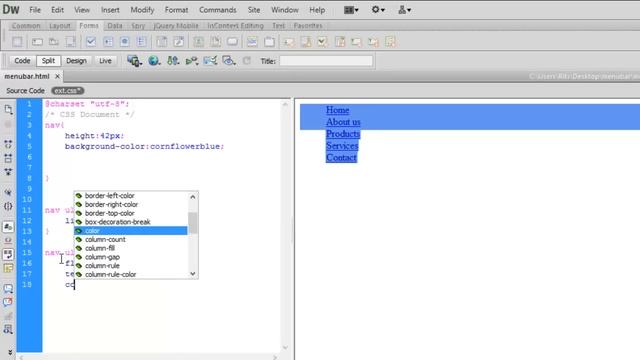Insert a Jump Menu element
This screenshot has width=640, height=360.
pos(179,42)
